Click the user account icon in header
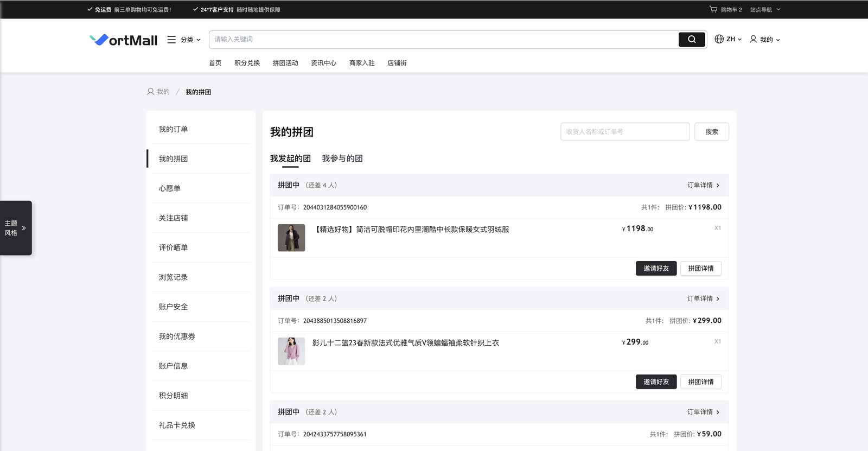 pos(753,39)
